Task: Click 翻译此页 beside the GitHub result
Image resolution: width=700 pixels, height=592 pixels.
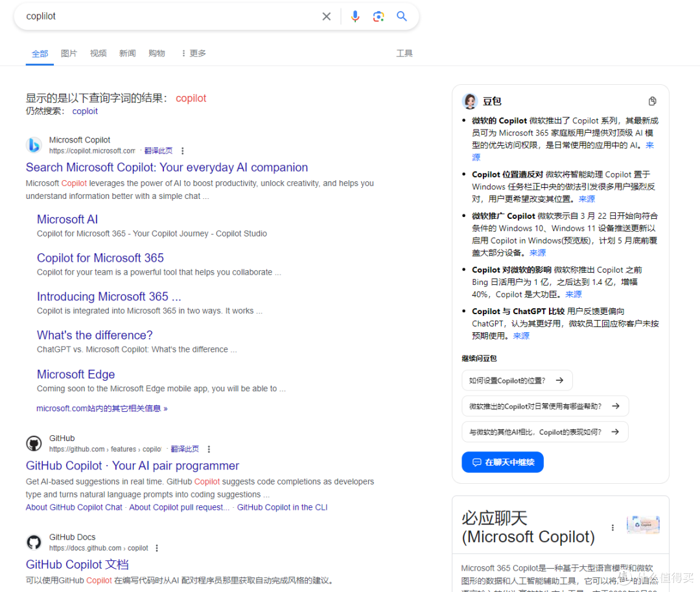Action: [185, 450]
